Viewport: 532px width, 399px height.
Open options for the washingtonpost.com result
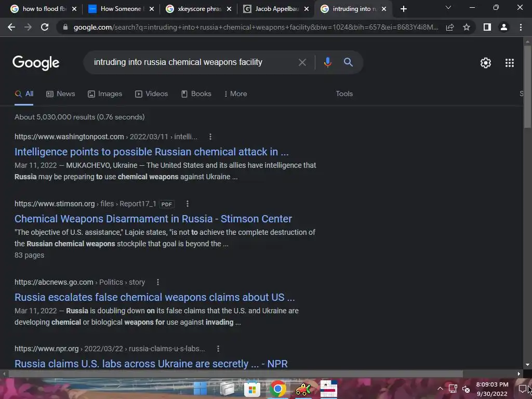pos(210,137)
